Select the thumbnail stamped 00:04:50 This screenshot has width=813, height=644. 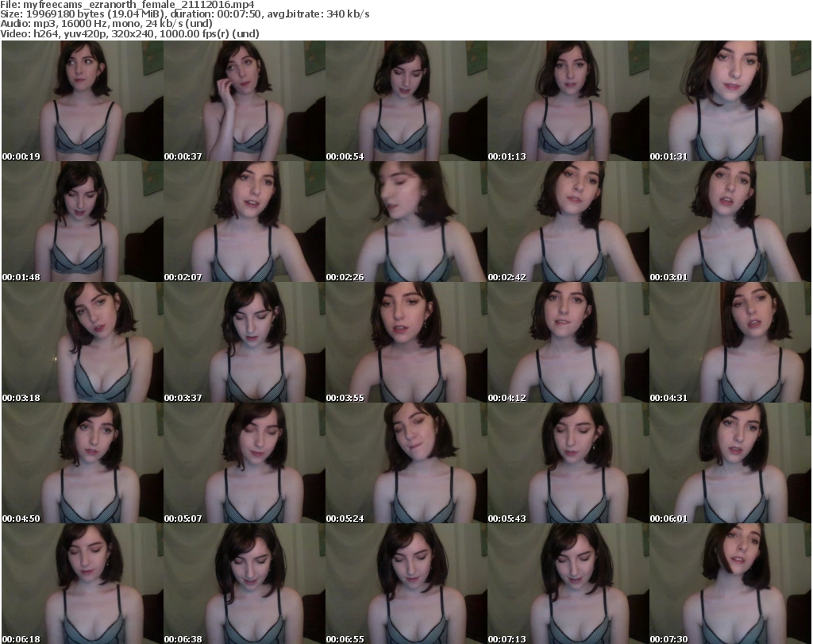(83, 463)
